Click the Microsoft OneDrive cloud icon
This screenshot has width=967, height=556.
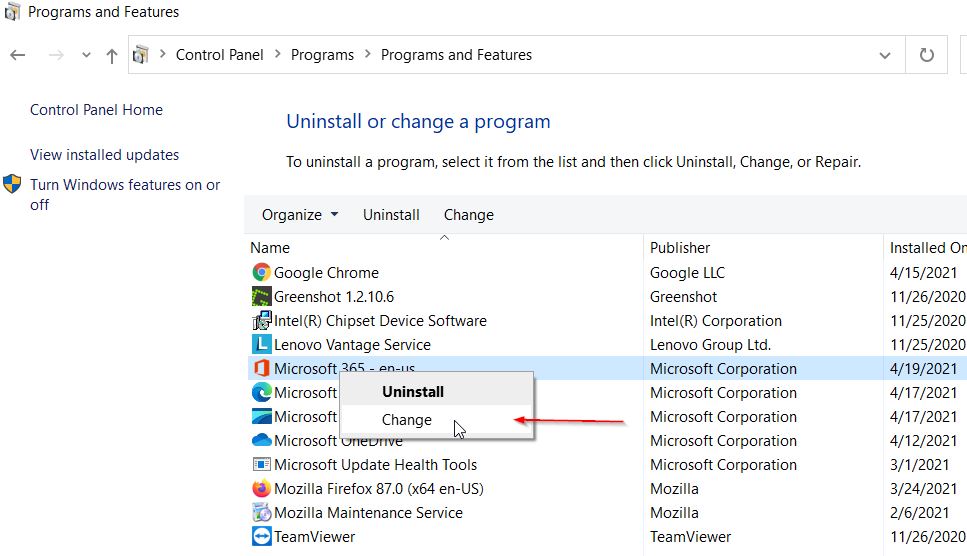click(x=261, y=441)
